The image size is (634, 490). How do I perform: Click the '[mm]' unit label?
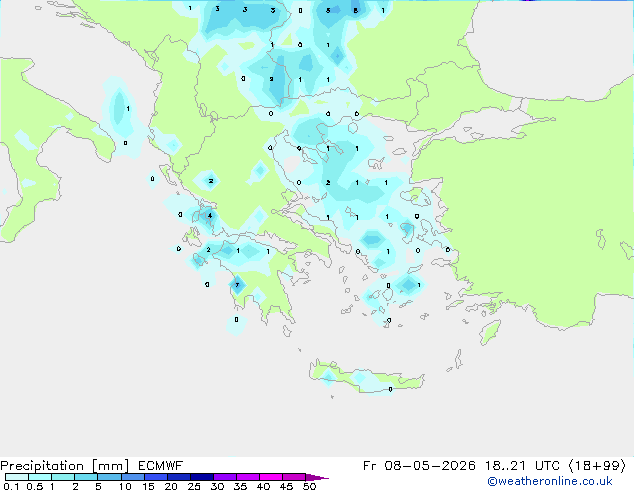[110, 466]
